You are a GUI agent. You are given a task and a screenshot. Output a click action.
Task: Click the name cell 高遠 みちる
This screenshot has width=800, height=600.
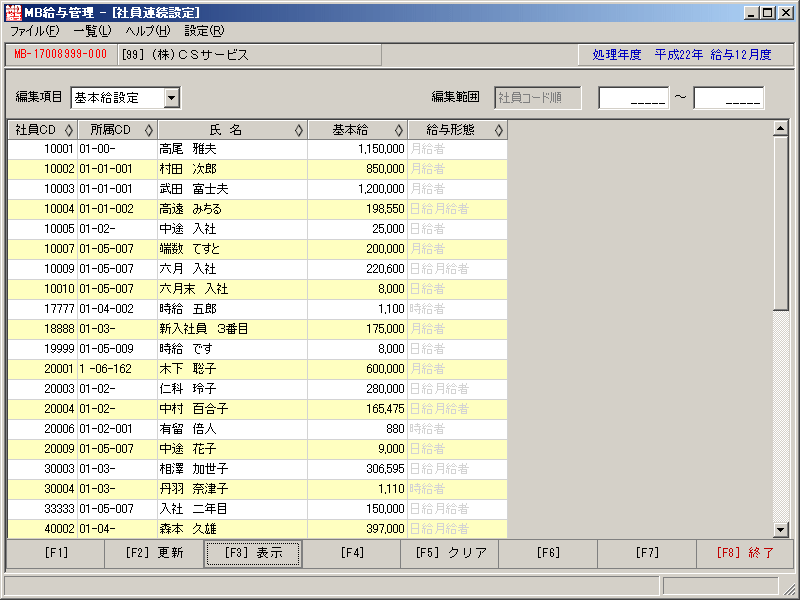233,209
